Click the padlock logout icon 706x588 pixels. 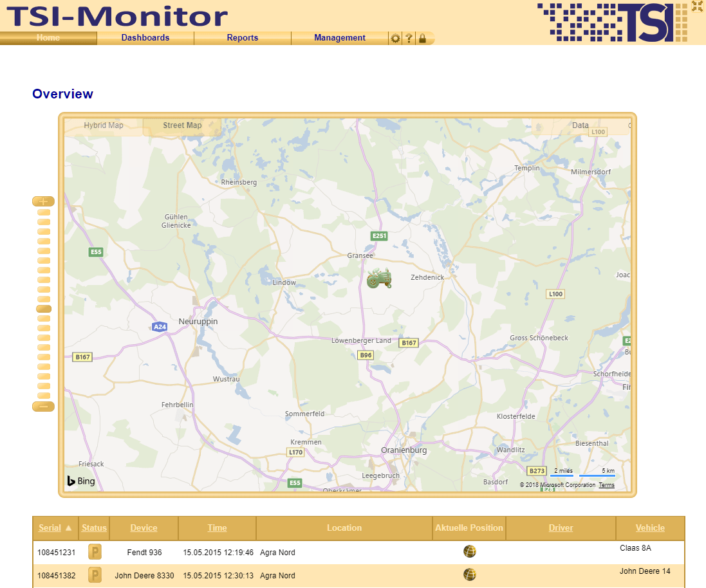[x=422, y=38]
